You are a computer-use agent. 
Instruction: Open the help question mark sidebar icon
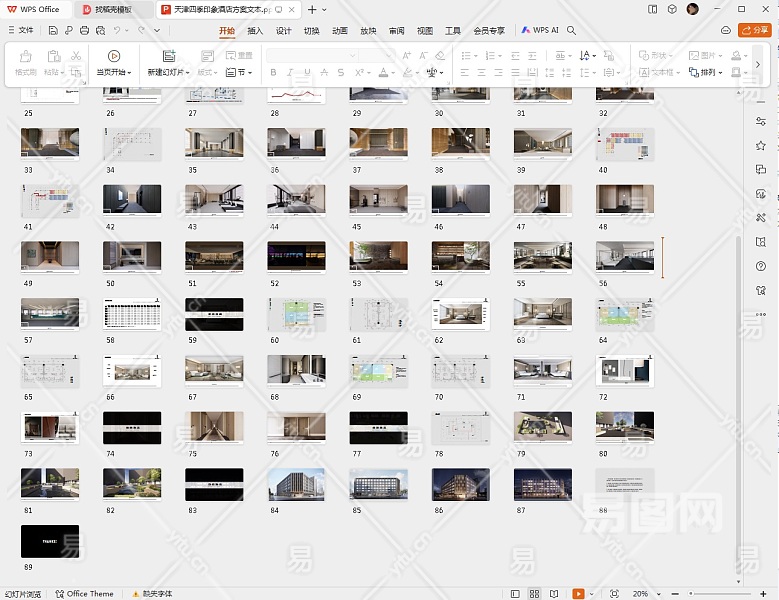pyautogui.click(x=761, y=265)
